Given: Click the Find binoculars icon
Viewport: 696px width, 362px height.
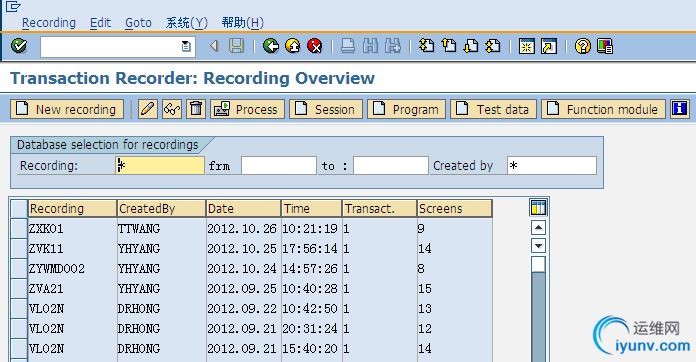Looking at the screenshot, I should point(371,46).
